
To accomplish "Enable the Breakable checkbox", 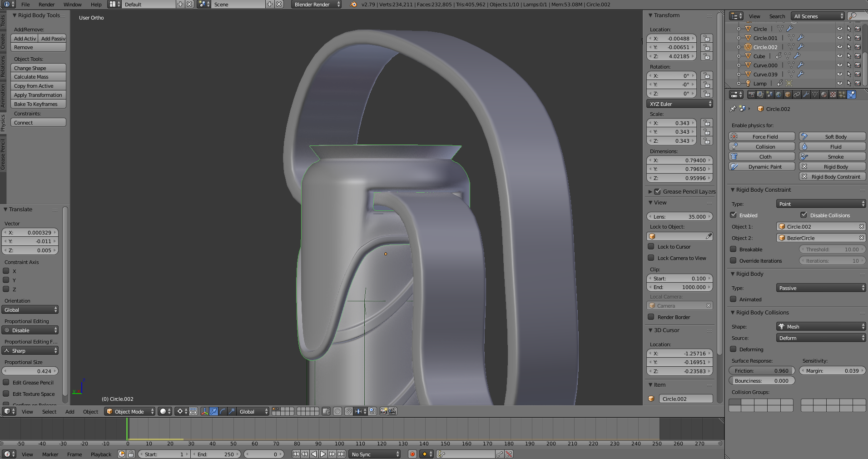I will coord(733,249).
